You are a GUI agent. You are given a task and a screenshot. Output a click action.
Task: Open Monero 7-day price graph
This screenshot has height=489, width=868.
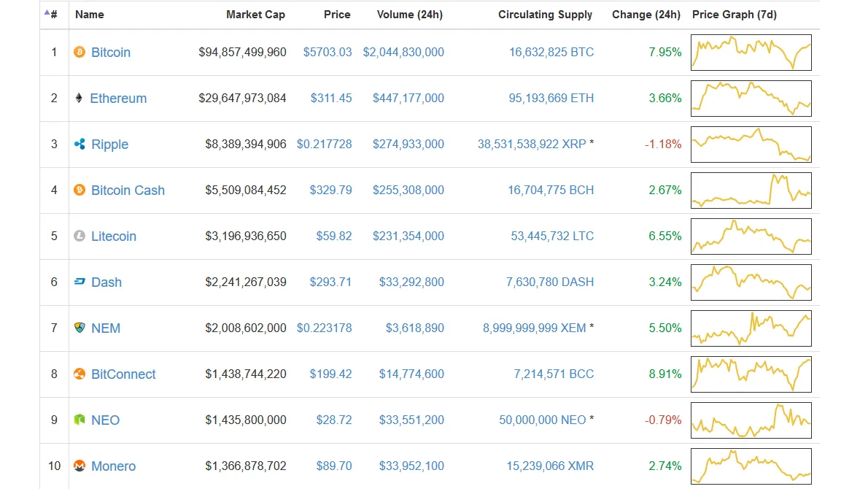[751, 466]
